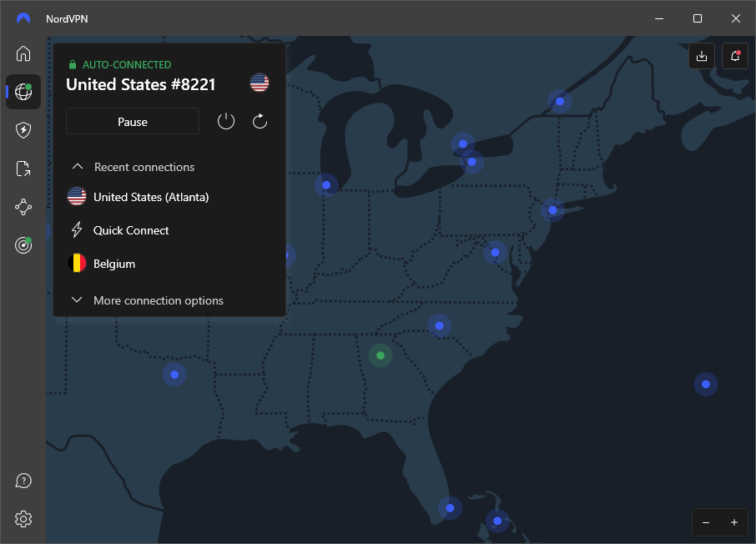The height and width of the screenshot is (544, 756).
Task: Select the Virginia server marker near Washington
Action: pyautogui.click(x=495, y=253)
